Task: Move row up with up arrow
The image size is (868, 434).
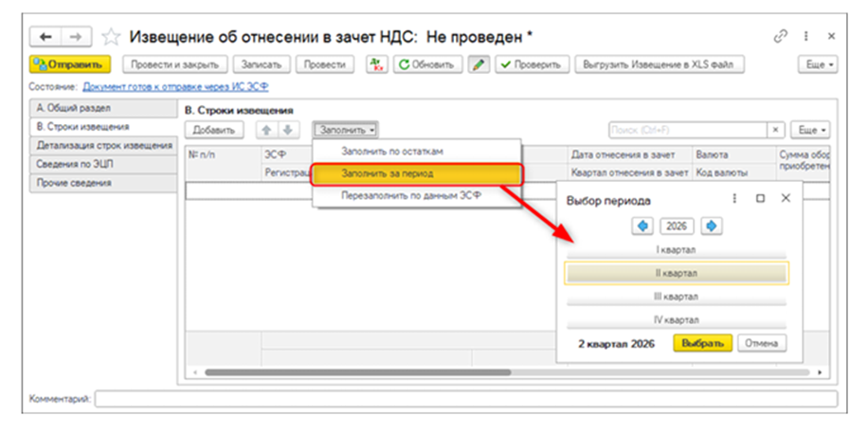Action: [266, 130]
